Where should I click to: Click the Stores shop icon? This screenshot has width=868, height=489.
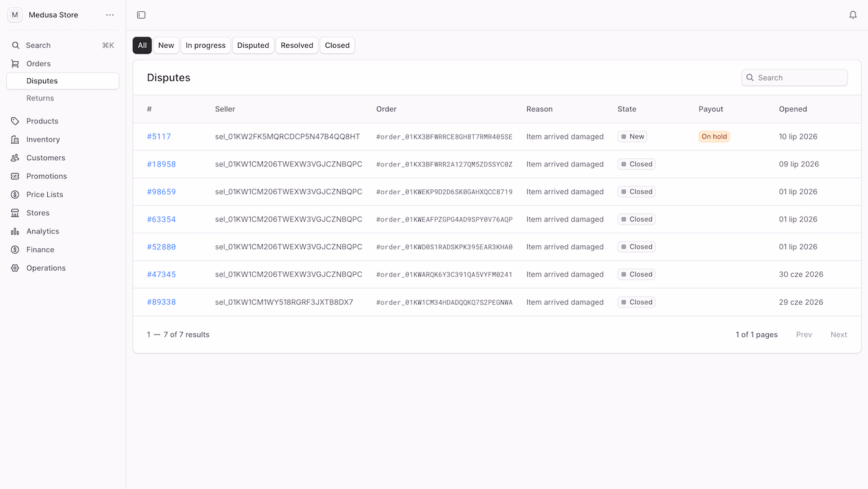click(x=15, y=213)
